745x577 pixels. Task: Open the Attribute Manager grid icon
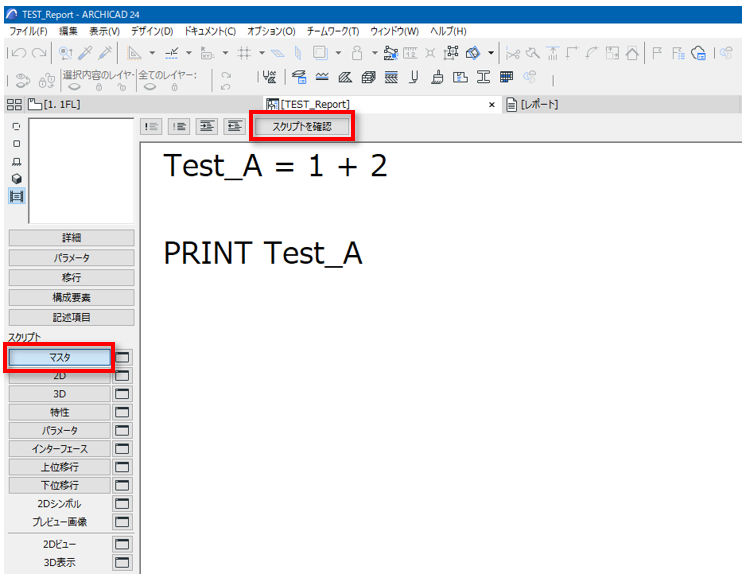click(x=506, y=77)
